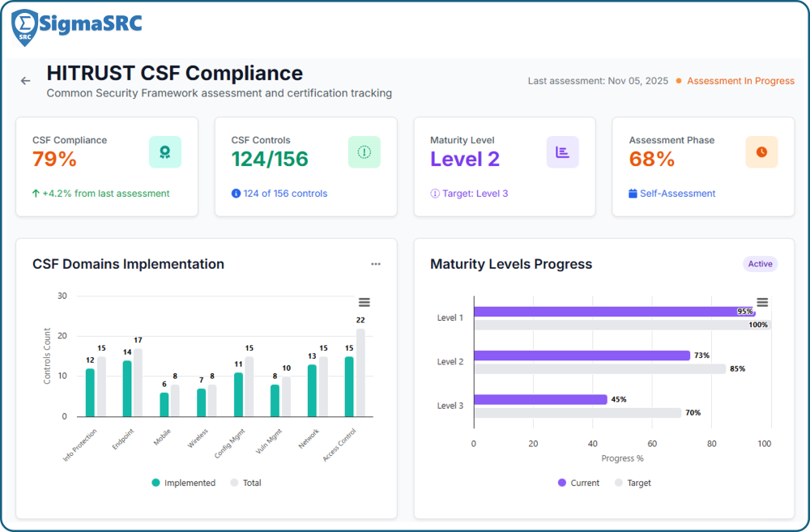Click the info icon beside Target: Level 3
The height and width of the screenshot is (532, 810).
coord(435,194)
